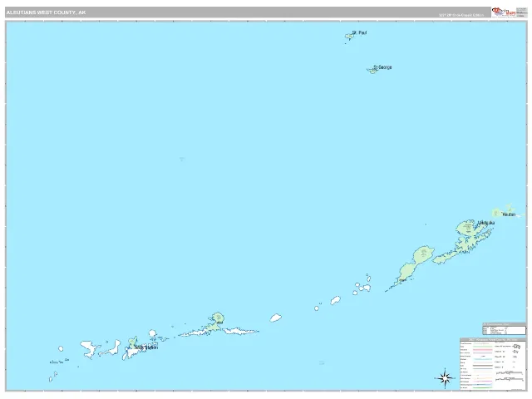Click St. George island shape
This screenshot has width=532, height=399.
pos(372,71)
